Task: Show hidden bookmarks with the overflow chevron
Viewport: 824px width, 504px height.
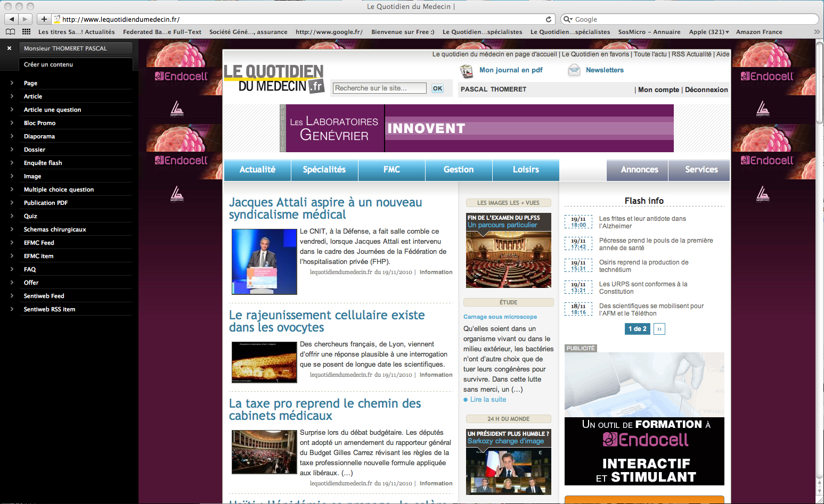Action: [817, 32]
